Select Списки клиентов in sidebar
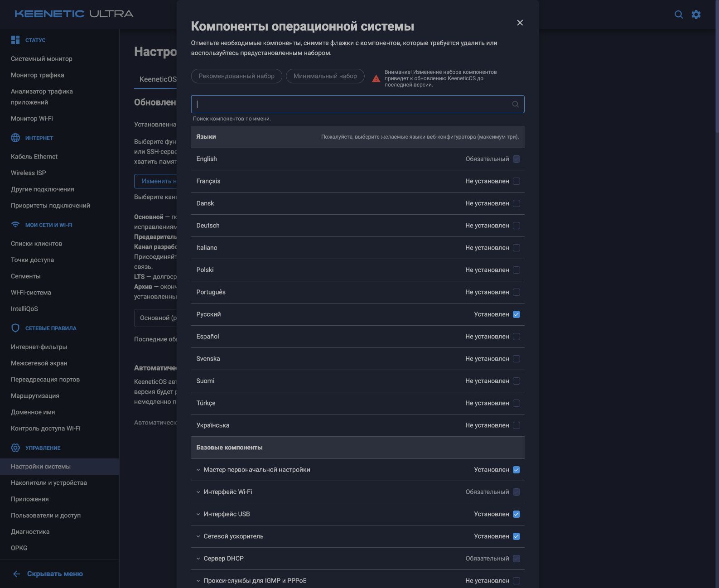 point(37,244)
